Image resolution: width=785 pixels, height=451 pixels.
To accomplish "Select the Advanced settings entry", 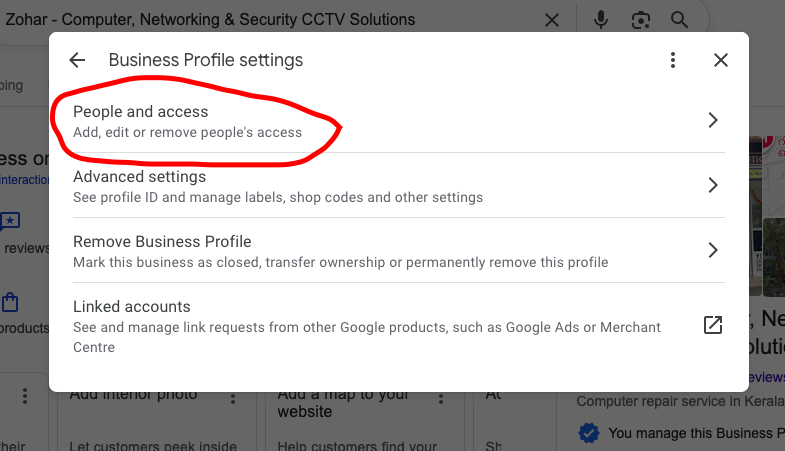I will click(x=278, y=186).
